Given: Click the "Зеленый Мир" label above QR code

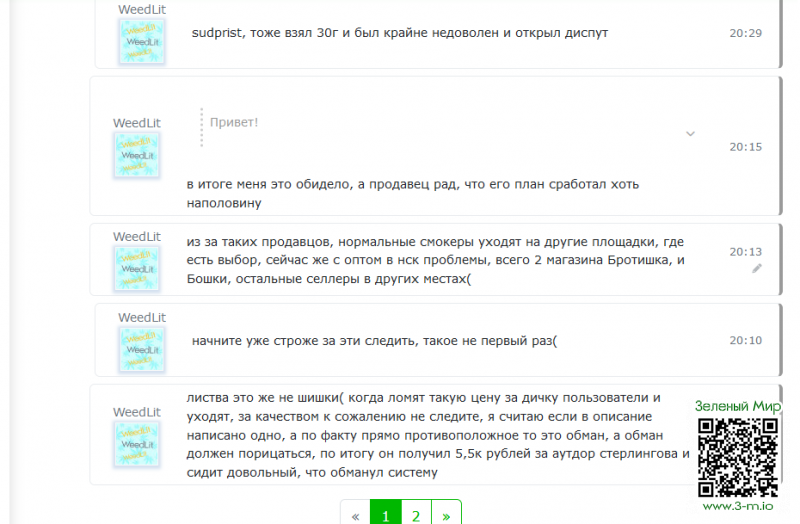Looking at the screenshot, I should tap(738, 406).
